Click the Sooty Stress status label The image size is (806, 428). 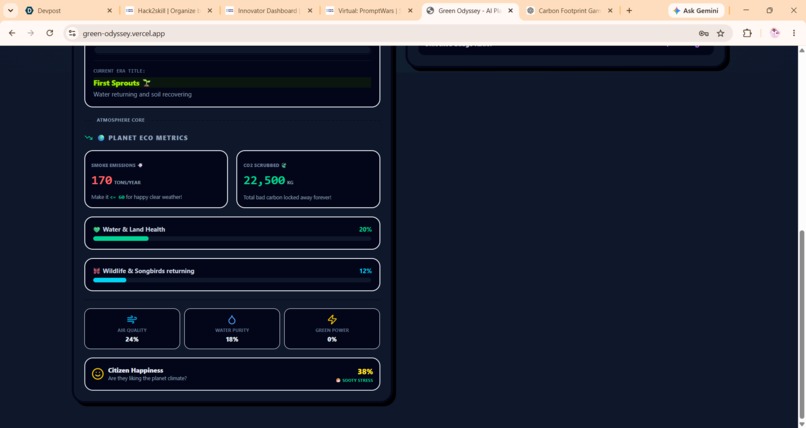pos(357,380)
